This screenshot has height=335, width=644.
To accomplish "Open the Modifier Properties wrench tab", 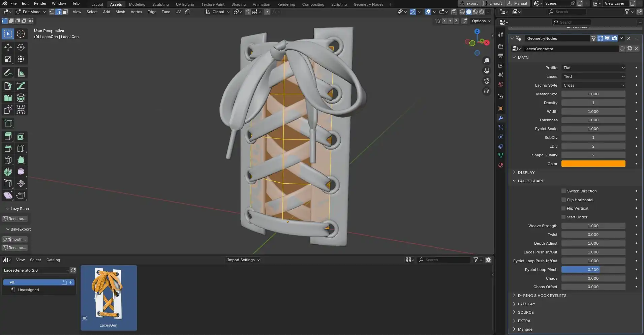I will pyautogui.click(x=501, y=118).
